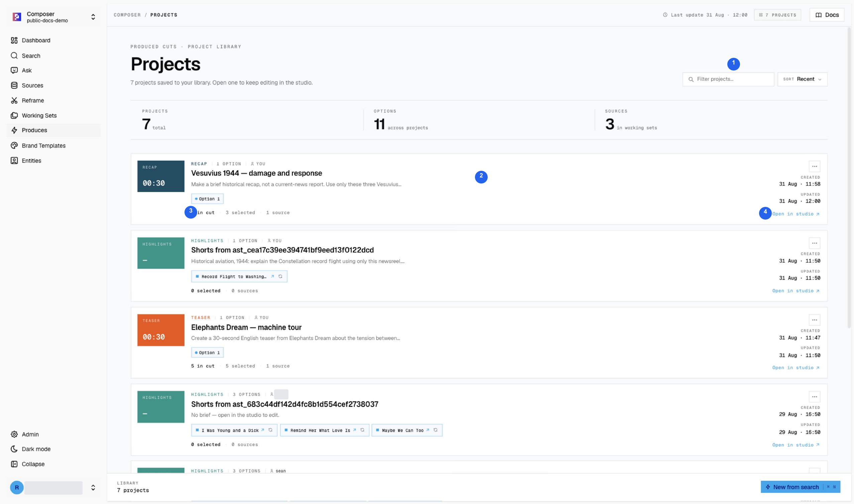Focus the Filter projects input field
The width and height of the screenshot is (854, 504).
(728, 79)
